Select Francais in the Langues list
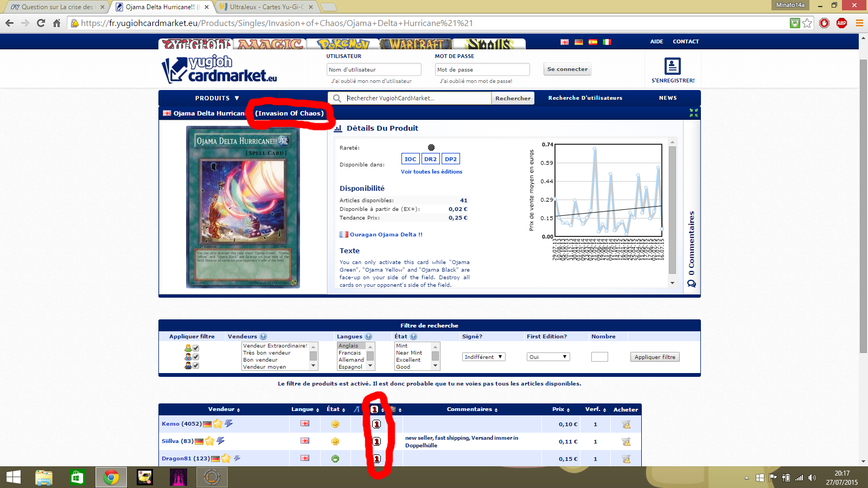868x488 pixels. pos(350,353)
